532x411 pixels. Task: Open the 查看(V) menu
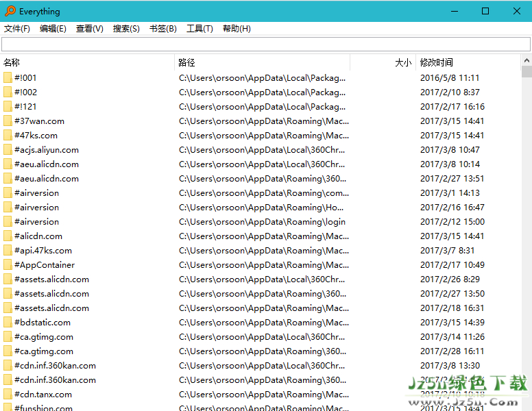point(90,29)
